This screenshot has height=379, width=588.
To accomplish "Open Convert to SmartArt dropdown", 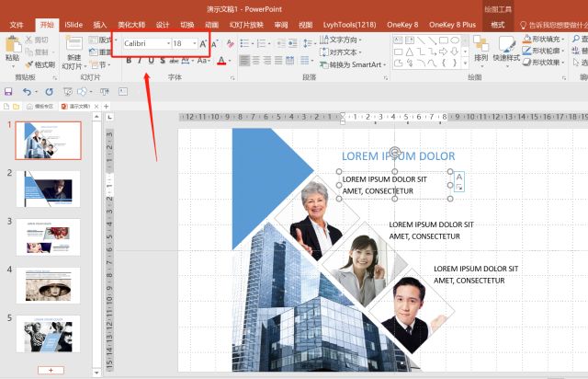I will tap(353, 64).
